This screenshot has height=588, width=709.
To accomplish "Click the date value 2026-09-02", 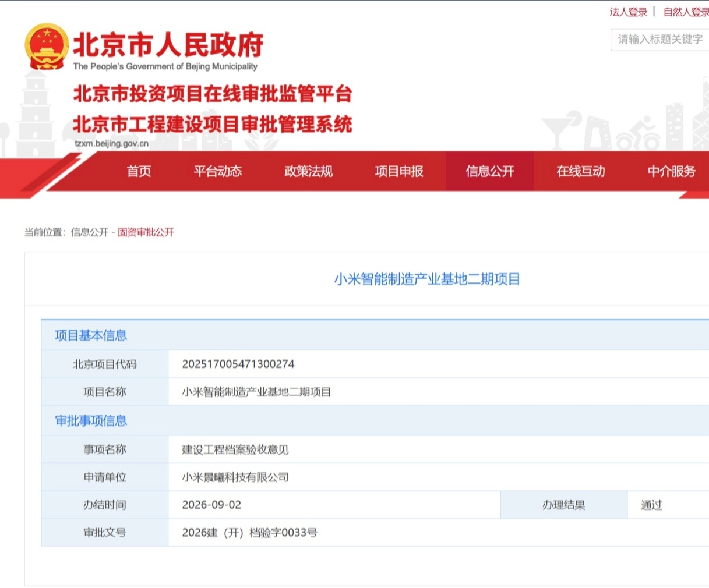I will tap(211, 505).
